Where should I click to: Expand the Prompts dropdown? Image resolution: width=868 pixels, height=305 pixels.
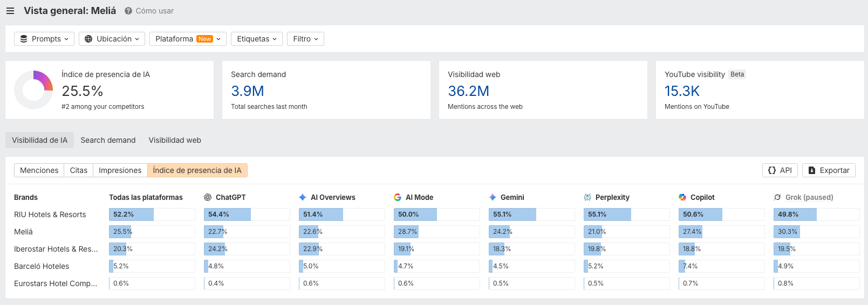(45, 39)
